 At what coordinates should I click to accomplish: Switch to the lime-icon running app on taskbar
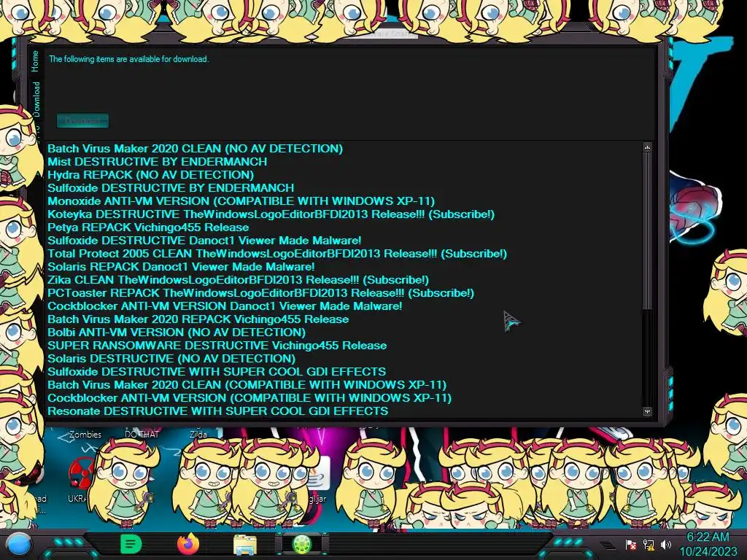click(x=301, y=544)
